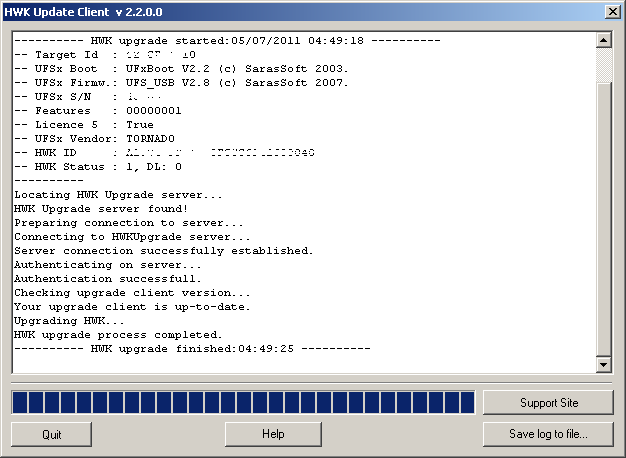Click the 'HWK upgrade finished:04:49:25' line

[192, 349]
